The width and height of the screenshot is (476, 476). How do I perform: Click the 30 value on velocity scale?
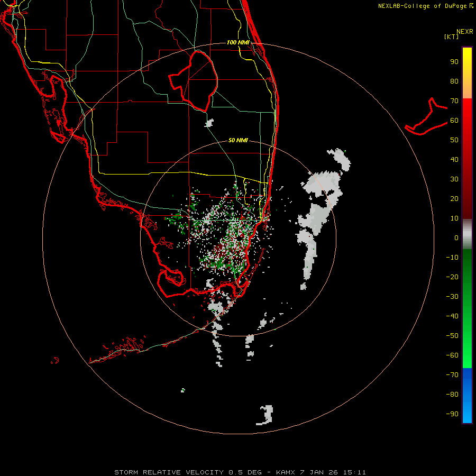tap(454, 179)
